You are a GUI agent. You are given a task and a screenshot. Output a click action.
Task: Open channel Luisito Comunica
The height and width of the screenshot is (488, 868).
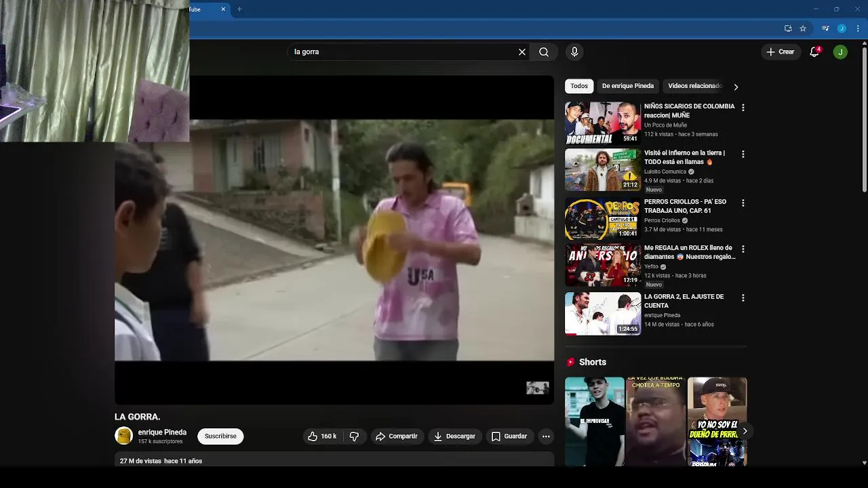[665, 171]
